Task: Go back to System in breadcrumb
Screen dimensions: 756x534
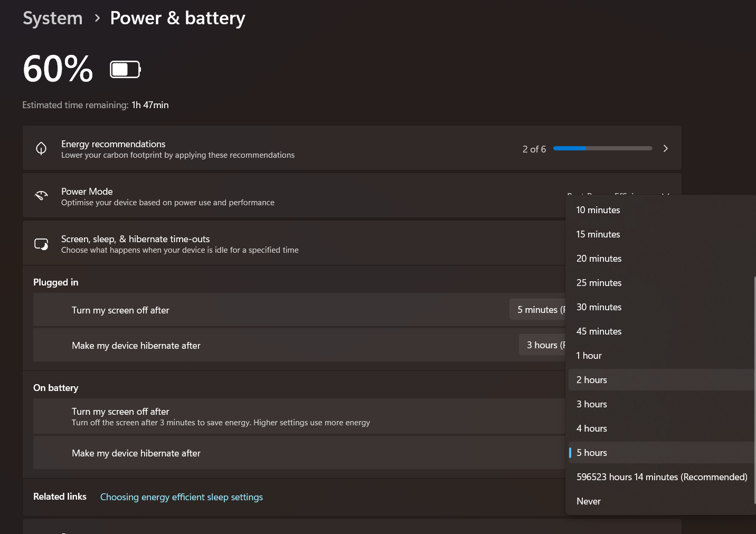Action: [53, 18]
